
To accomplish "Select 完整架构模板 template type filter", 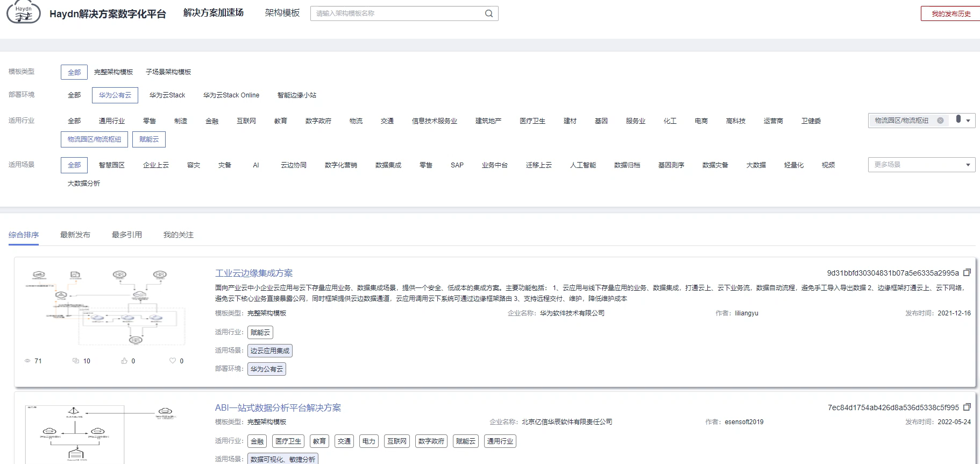I will (x=113, y=72).
